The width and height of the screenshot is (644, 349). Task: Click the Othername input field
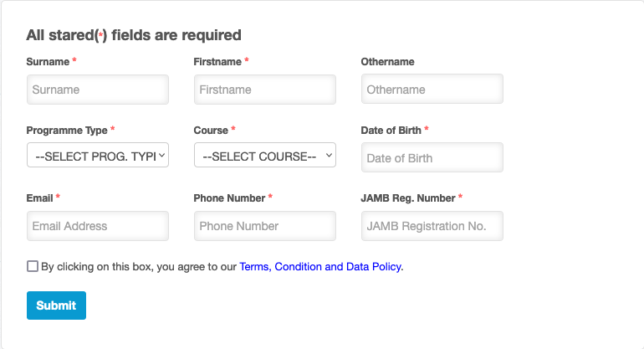pos(432,90)
